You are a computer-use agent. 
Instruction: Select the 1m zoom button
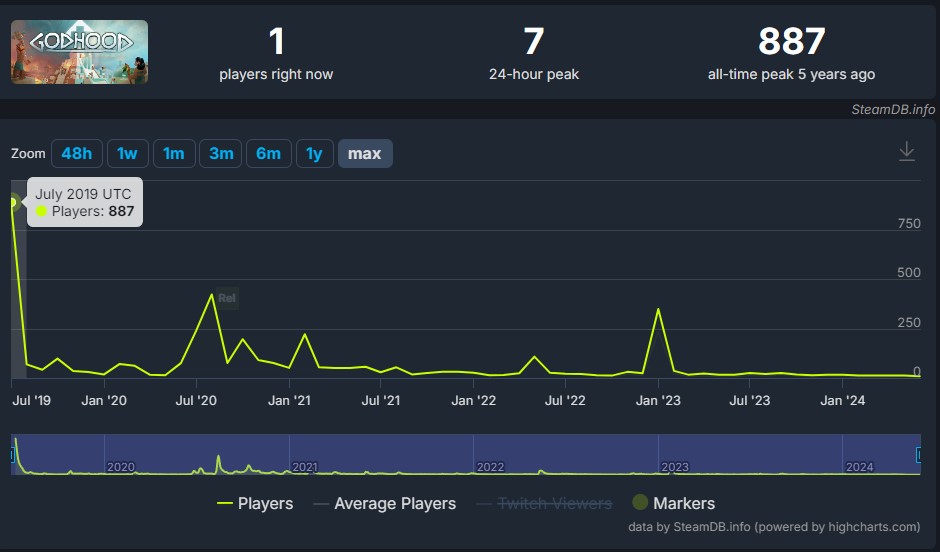(x=174, y=153)
